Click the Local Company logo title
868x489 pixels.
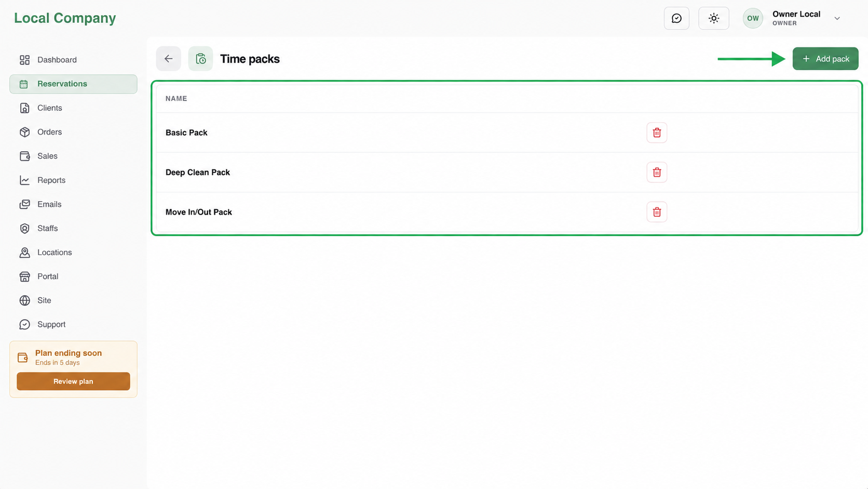point(65,18)
